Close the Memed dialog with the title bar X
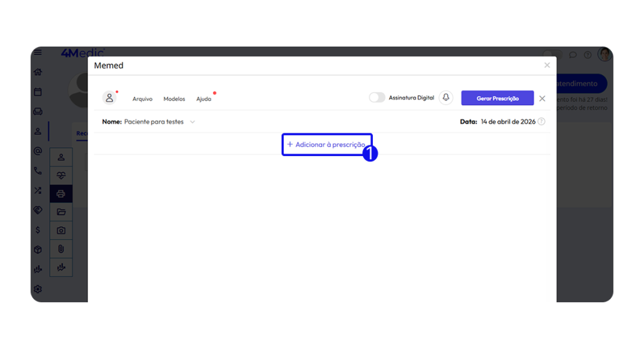The height and width of the screenshot is (345, 644). coord(547,65)
